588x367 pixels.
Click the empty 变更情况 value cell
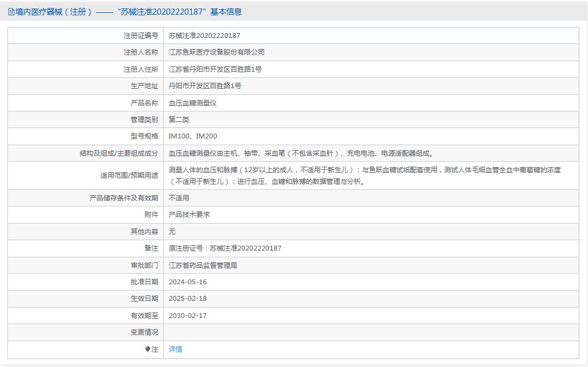[371, 332]
